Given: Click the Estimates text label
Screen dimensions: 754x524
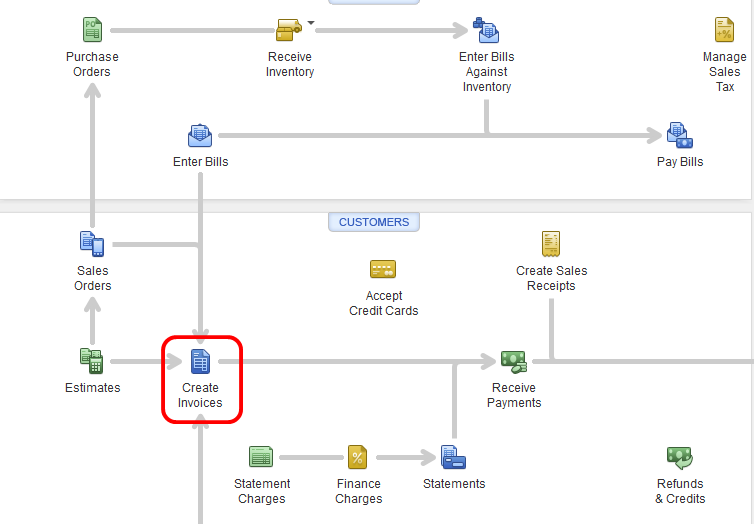Looking at the screenshot, I should [x=92, y=387].
